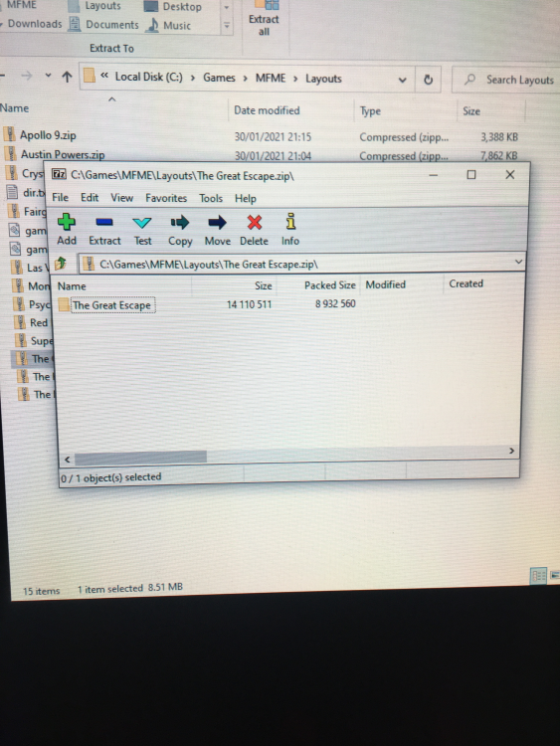Viewport: 560px width, 746px height.
Task: Navigate up one level in Explorer
Action: pos(67,77)
